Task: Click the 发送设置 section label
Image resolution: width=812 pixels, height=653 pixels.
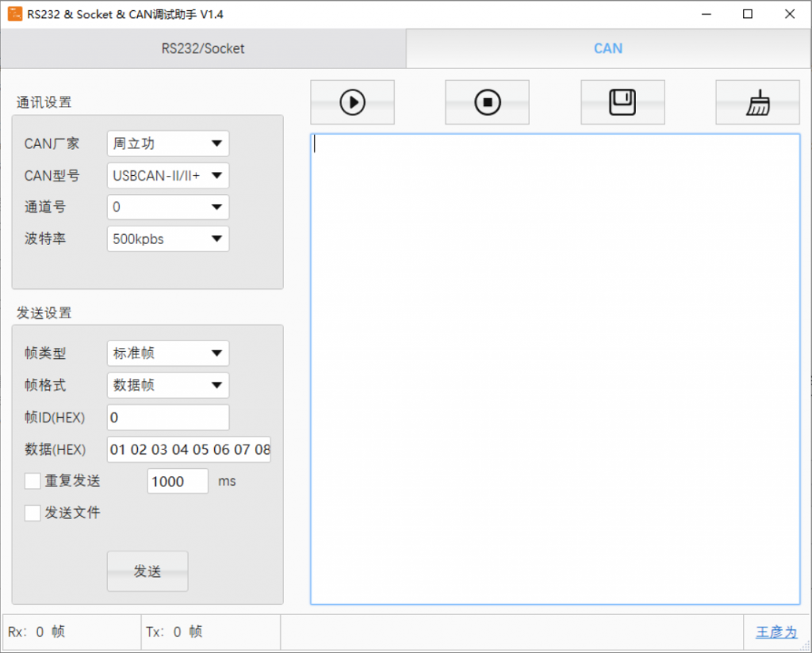Action: pos(44,312)
